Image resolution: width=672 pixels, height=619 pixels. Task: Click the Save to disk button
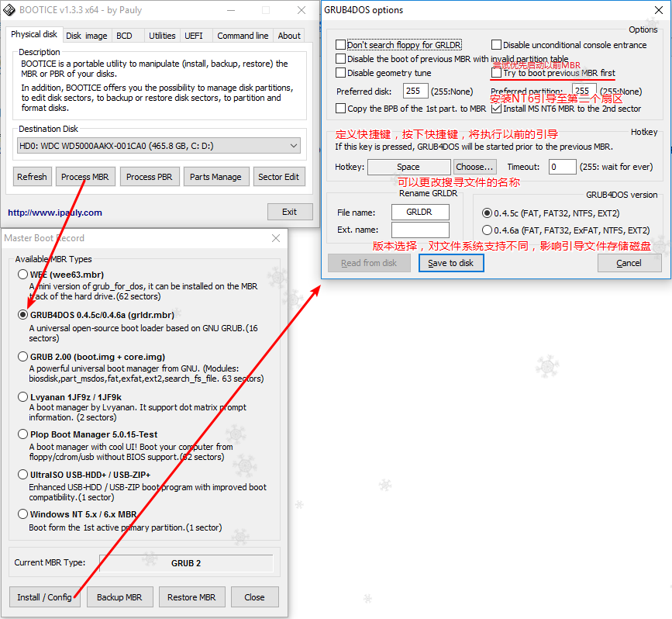[451, 263]
